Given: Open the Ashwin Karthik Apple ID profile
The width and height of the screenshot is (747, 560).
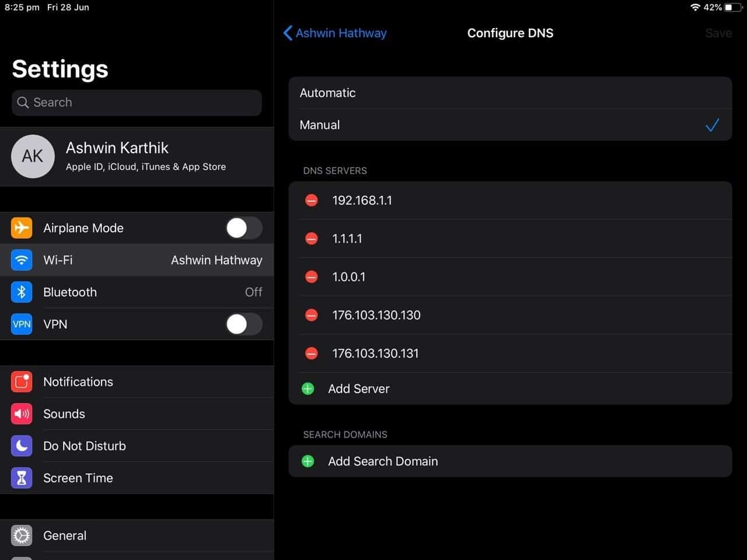Looking at the screenshot, I should point(137,156).
